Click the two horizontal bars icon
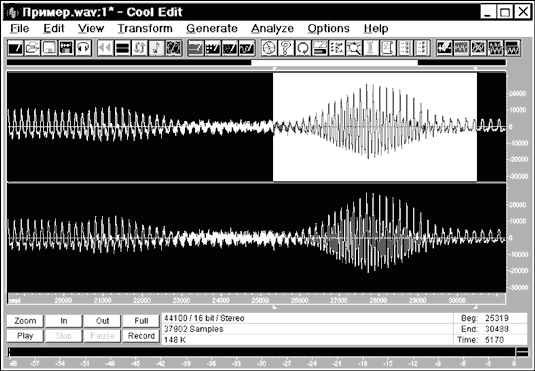 tap(122, 48)
